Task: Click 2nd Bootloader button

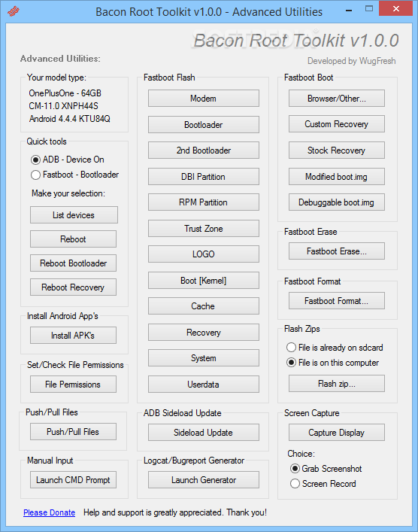Action: coord(204,150)
